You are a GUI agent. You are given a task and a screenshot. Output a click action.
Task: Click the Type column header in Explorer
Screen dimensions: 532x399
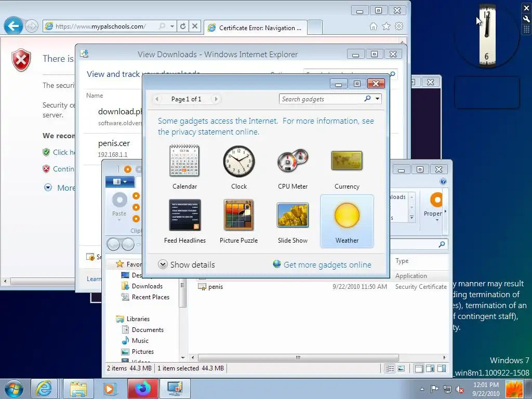tap(402, 261)
